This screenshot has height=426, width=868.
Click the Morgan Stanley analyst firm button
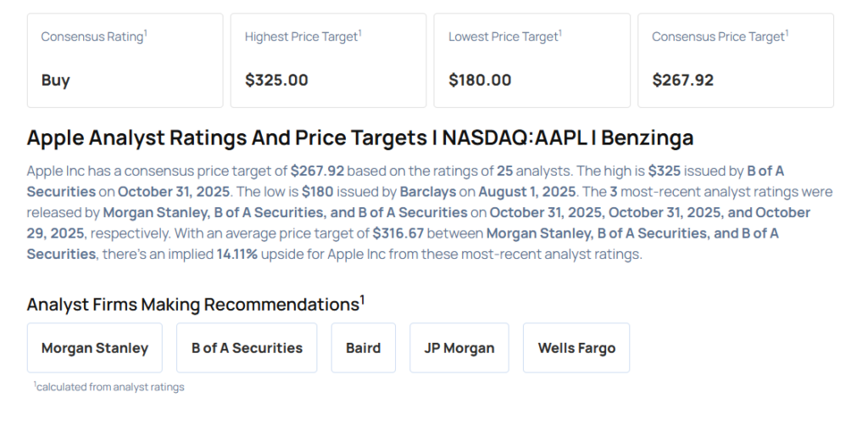click(x=95, y=348)
